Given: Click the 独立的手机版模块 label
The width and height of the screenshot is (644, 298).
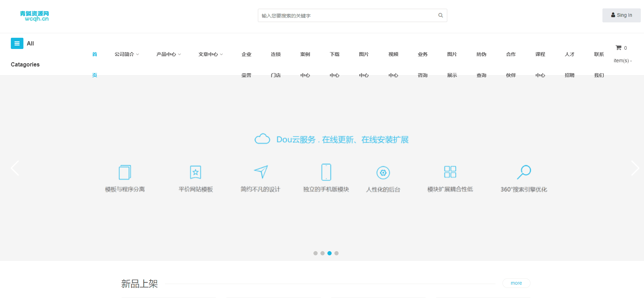Looking at the screenshot, I should pyautogui.click(x=326, y=189).
